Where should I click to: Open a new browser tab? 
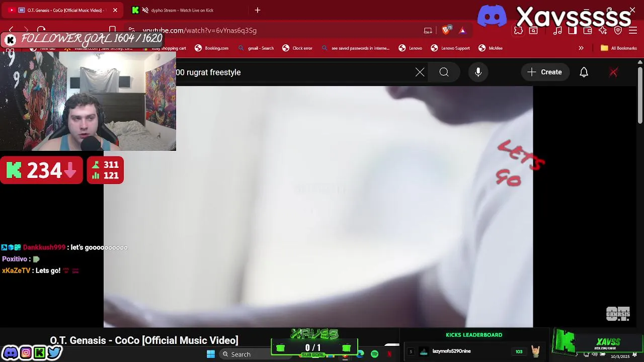[258, 10]
